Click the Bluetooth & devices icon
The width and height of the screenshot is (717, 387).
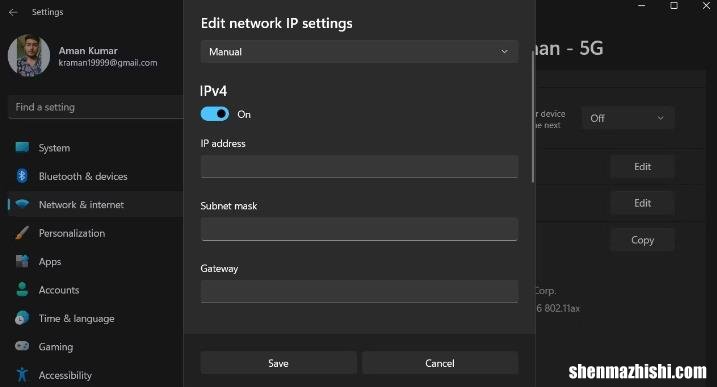pyautogui.click(x=22, y=176)
